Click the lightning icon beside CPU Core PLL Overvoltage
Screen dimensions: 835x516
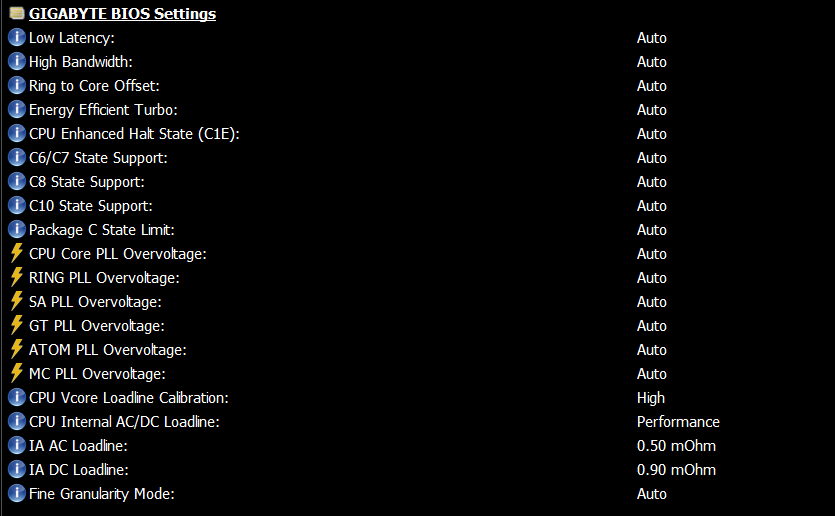pyautogui.click(x=17, y=254)
